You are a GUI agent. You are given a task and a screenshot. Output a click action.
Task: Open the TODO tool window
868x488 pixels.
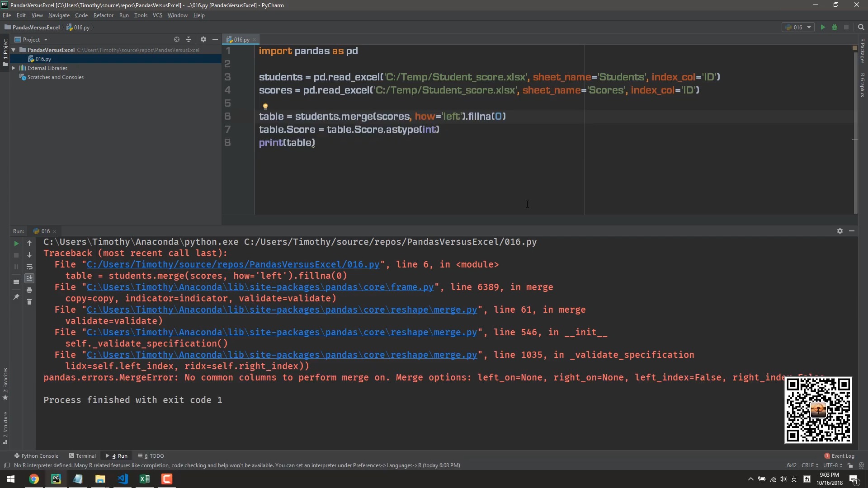coord(151,456)
